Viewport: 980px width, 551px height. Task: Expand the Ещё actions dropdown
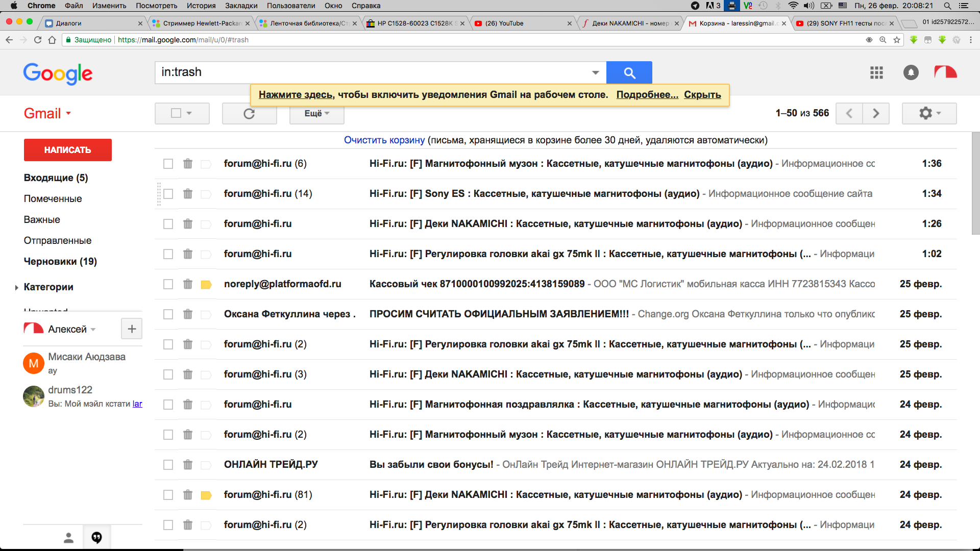click(316, 113)
